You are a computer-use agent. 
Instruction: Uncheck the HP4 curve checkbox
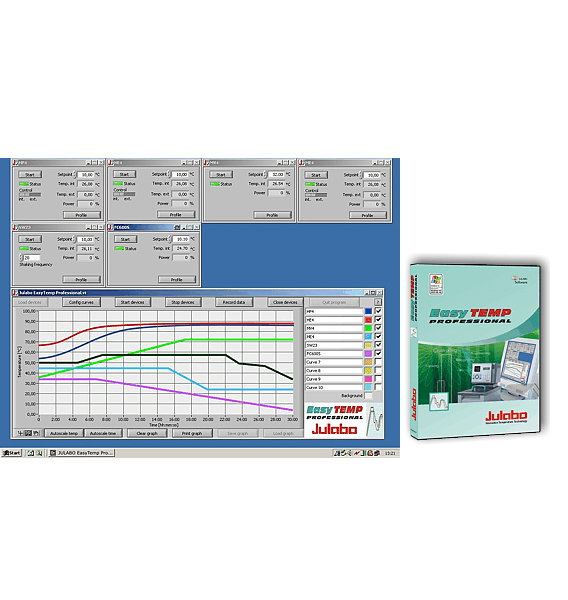tap(378, 311)
